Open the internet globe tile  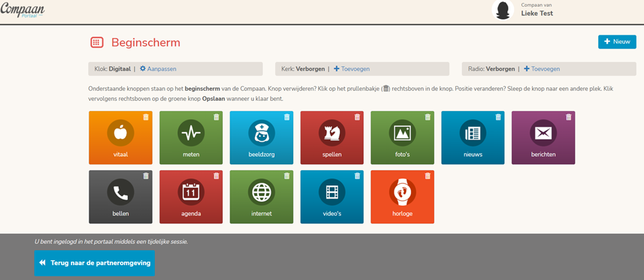[x=261, y=197]
